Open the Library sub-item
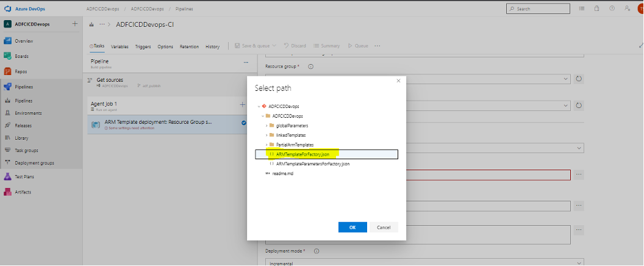 pos(21,138)
